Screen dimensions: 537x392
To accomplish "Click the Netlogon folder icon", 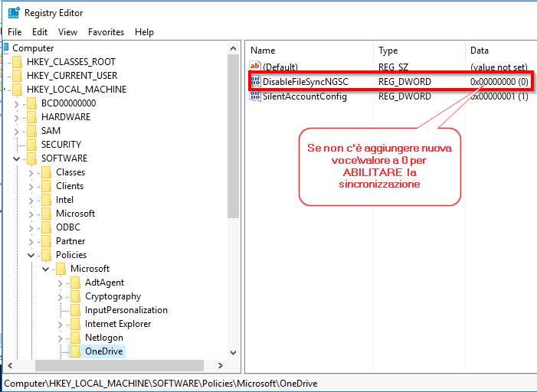I will (x=75, y=338).
